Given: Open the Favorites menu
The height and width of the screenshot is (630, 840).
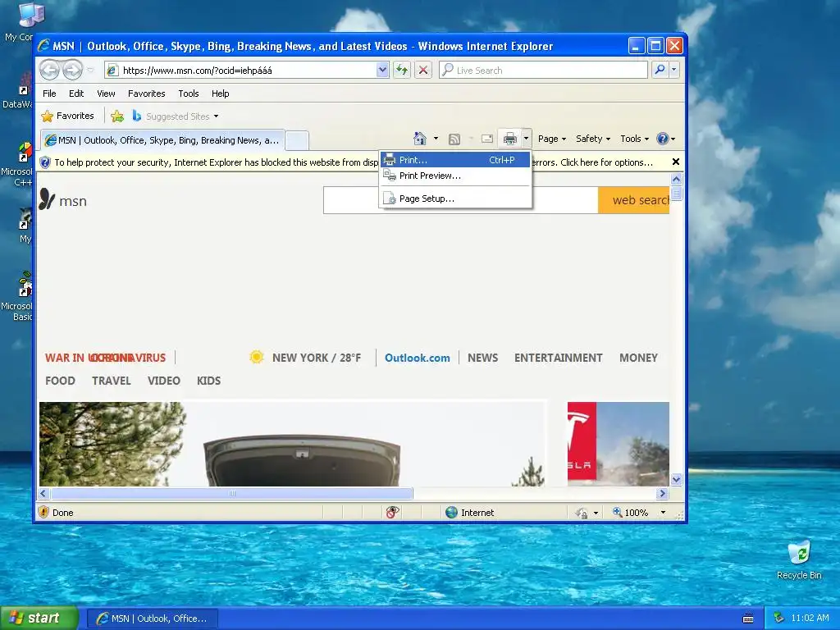Looking at the screenshot, I should point(146,94).
